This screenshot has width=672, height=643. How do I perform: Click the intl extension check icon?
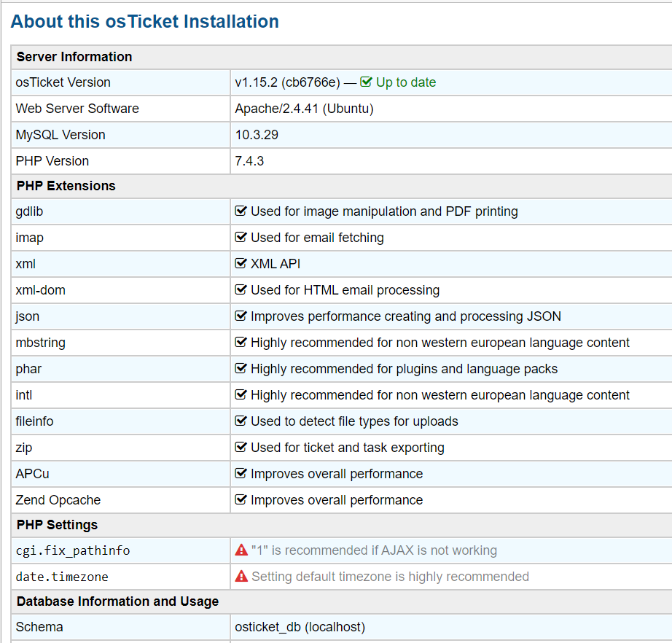click(241, 394)
